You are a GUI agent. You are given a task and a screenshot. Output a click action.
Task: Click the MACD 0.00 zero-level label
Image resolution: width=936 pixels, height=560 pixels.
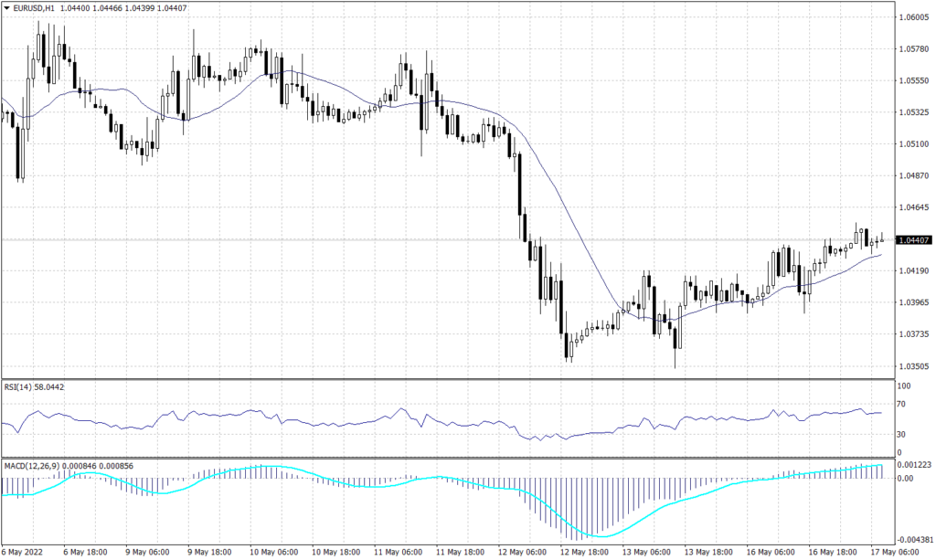pos(906,478)
